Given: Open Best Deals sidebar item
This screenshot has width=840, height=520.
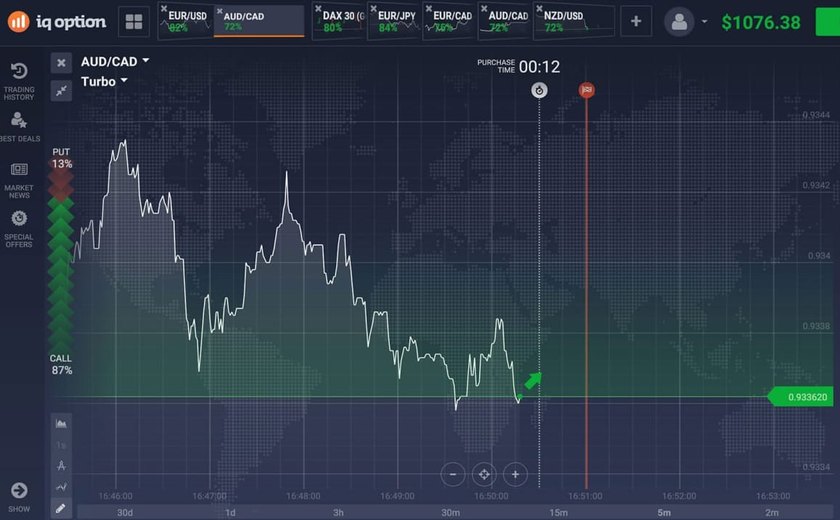Looking at the screenshot, I should [x=19, y=127].
